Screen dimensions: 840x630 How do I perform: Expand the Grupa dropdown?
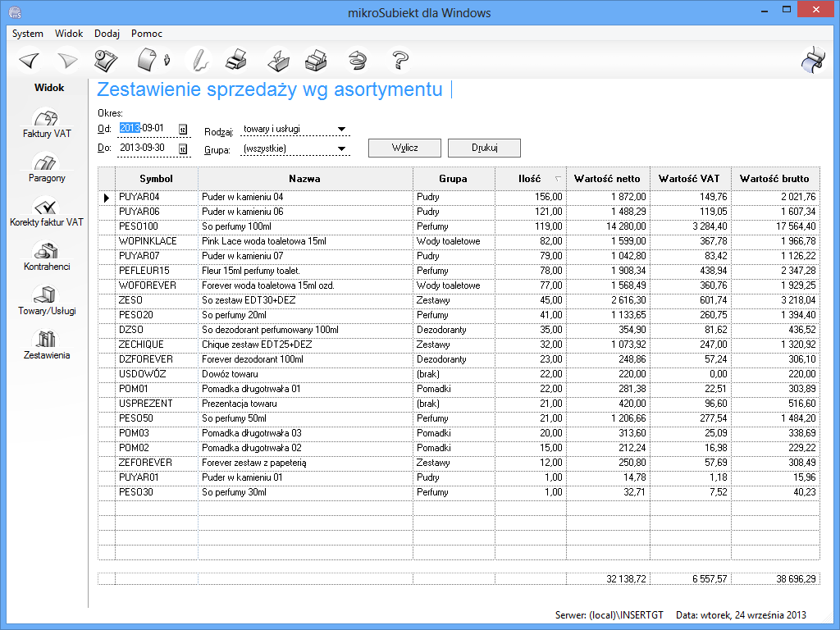[x=341, y=148]
